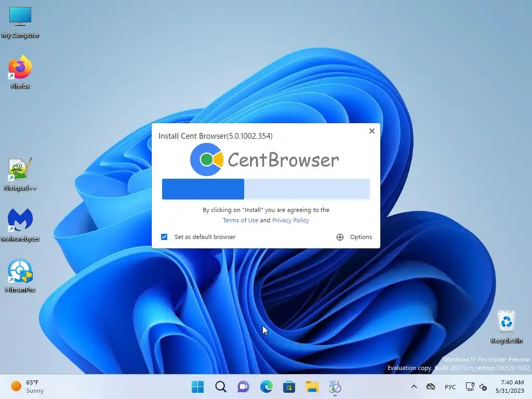Screen dimensions: 532x399
Task: Click the Cent Browser logo in installer
Action: (264, 159)
